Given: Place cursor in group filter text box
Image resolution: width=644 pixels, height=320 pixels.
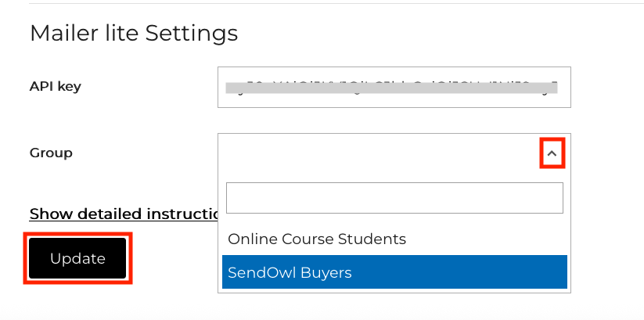Looking at the screenshot, I should [x=394, y=198].
